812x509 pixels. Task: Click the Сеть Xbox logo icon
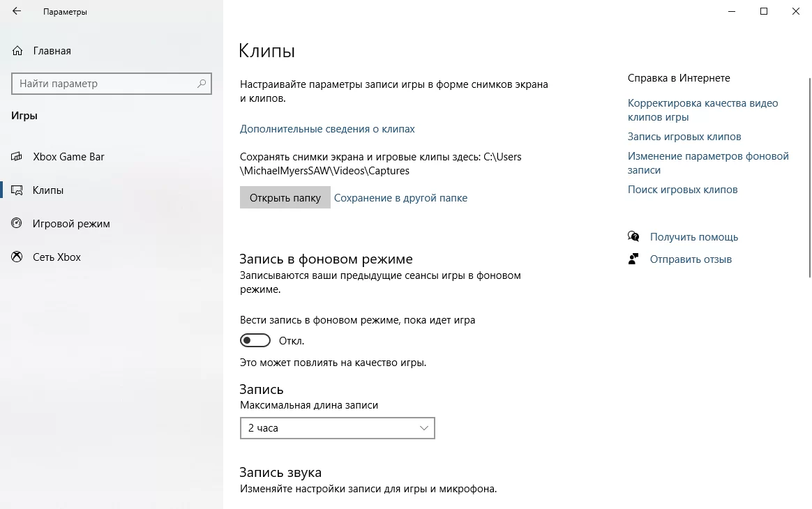pyautogui.click(x=17, y=257)
